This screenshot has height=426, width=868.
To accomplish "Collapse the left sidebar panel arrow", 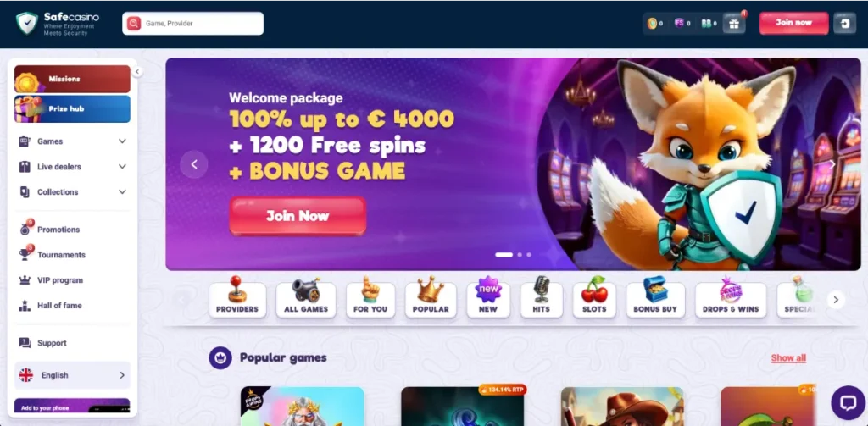I will [x=137, y=71].
